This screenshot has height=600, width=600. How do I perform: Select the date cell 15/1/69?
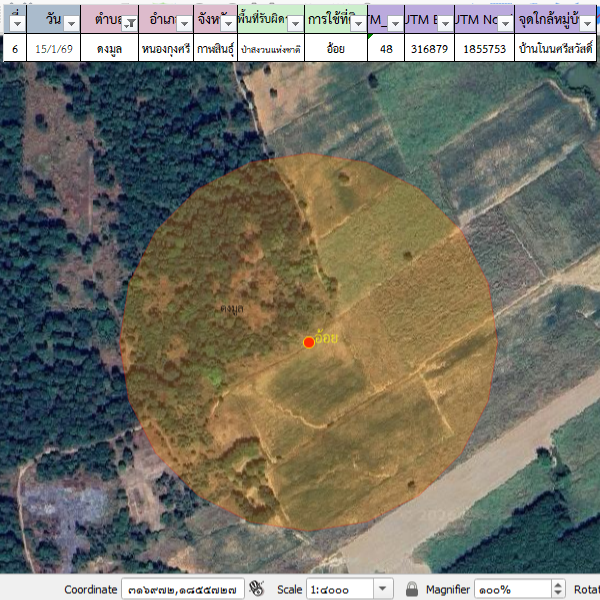click(x=53, y=48)
